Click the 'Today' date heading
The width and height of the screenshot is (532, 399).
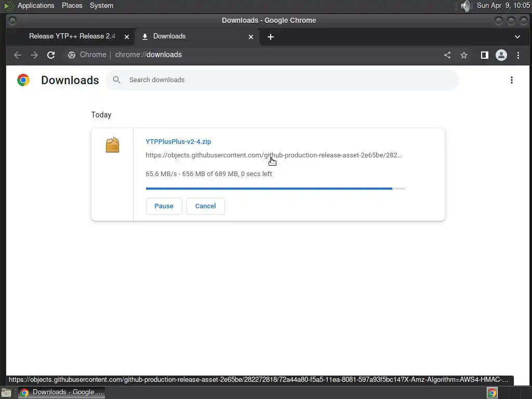[101, 115]
